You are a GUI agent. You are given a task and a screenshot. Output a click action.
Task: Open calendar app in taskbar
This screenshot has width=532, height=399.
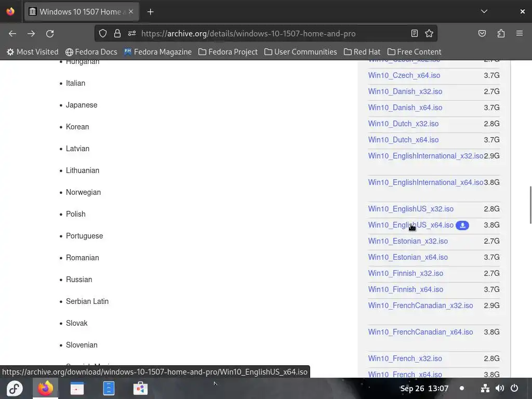[77, 388]
